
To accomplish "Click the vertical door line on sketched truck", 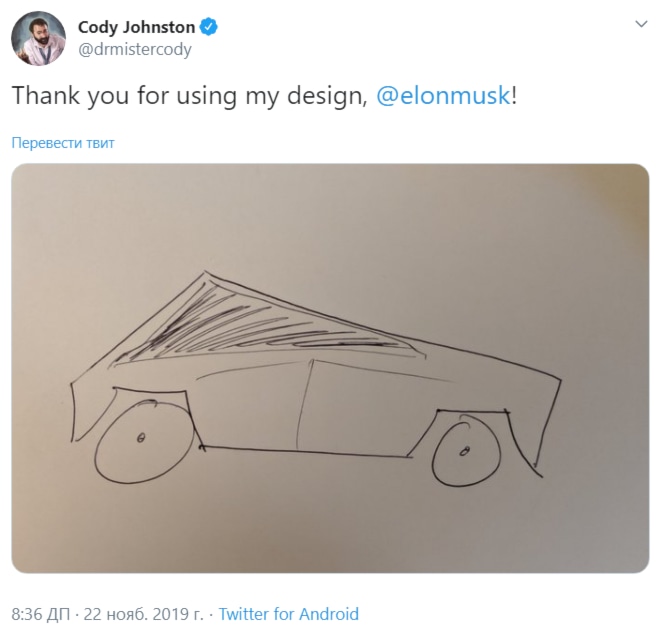I will (x=304, y=405).
